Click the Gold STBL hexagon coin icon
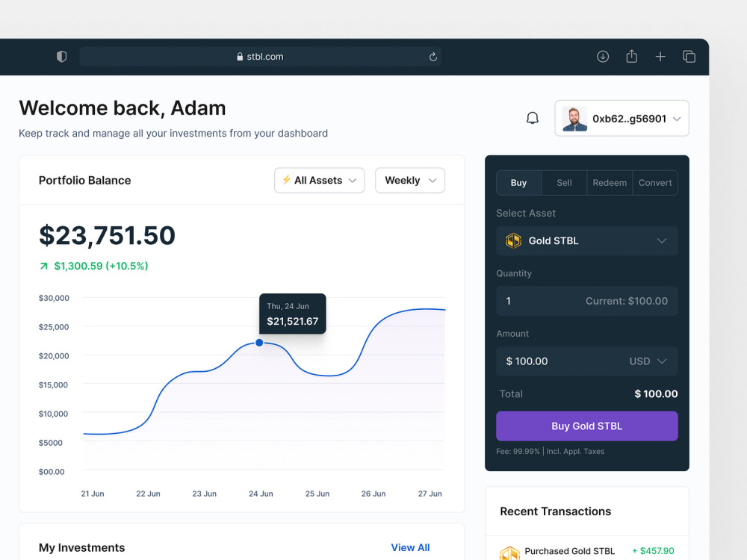The height and width of the screenshot is (560, 747). [513, 240]
